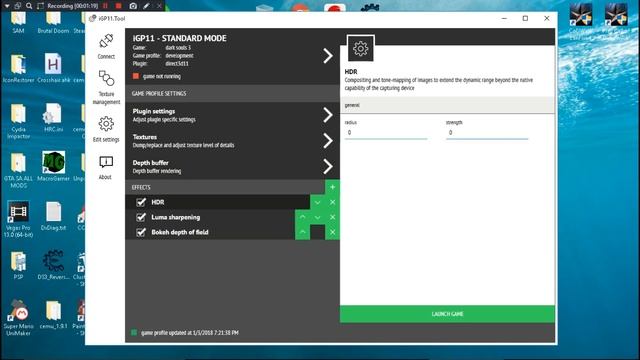Click the 'EFFECTS' section heading
Screen dimensions: 640x360
141,187
